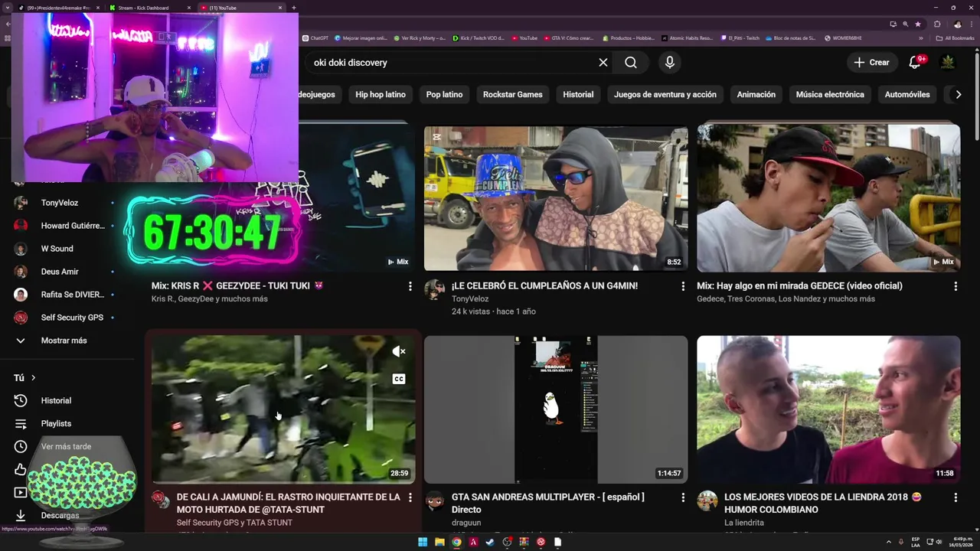980x551 pixels.
Task: Open options menu for DE CALI A JAMUNDÍ video
Action: tap(410, 497)
